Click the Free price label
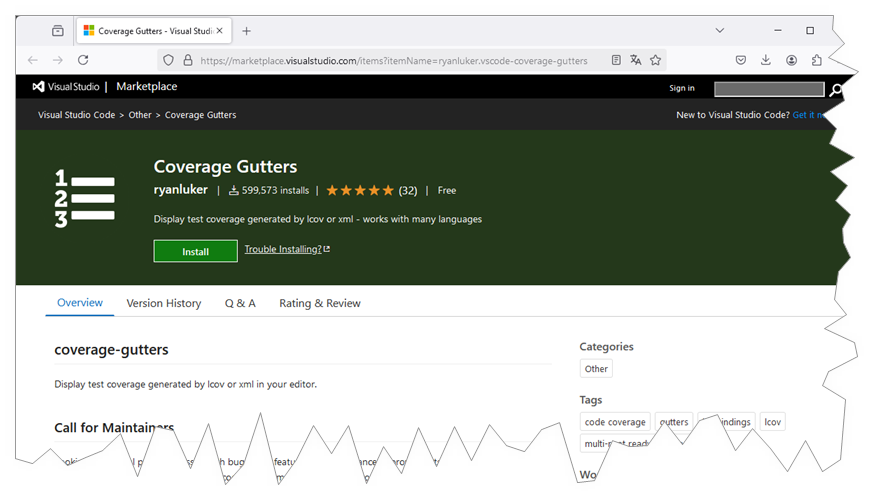874x501 pixels. click(446, 191)
